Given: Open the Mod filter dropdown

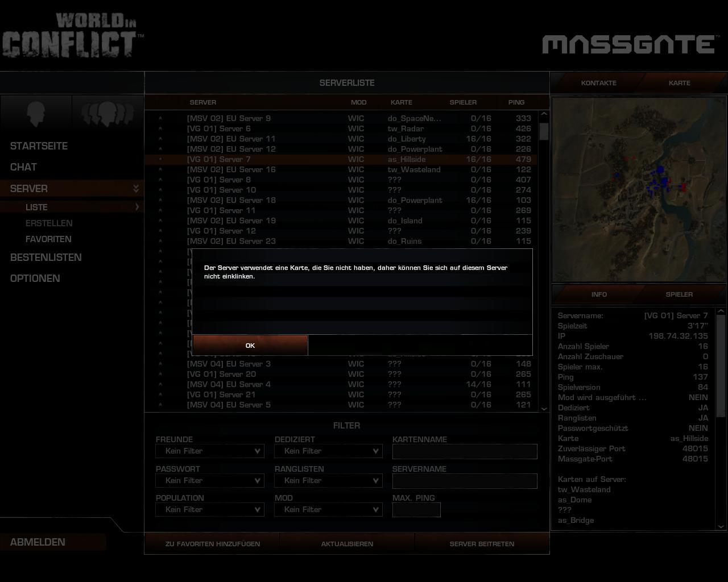Looking at the screenshot, I should click(329, 509).
